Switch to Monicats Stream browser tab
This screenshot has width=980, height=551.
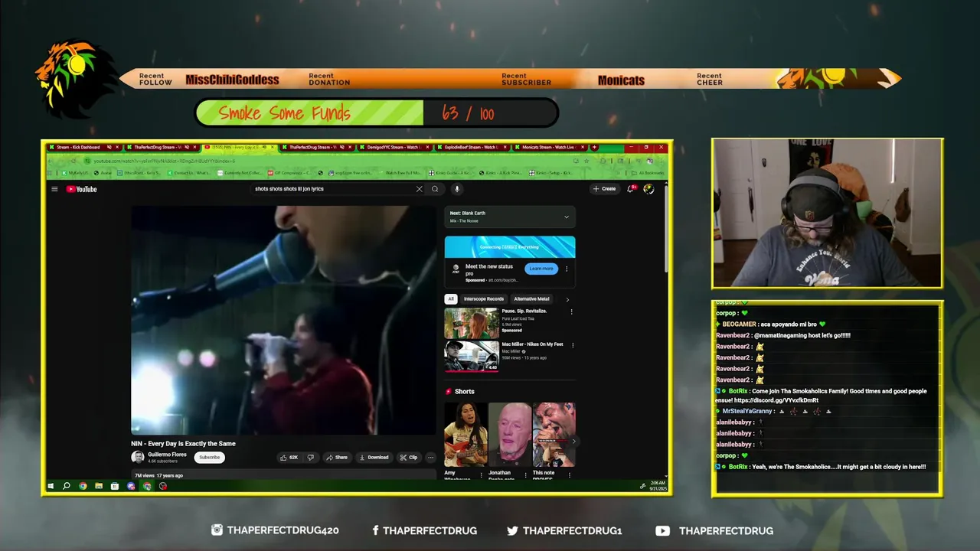pyautogui.click(x=549, y=147)
